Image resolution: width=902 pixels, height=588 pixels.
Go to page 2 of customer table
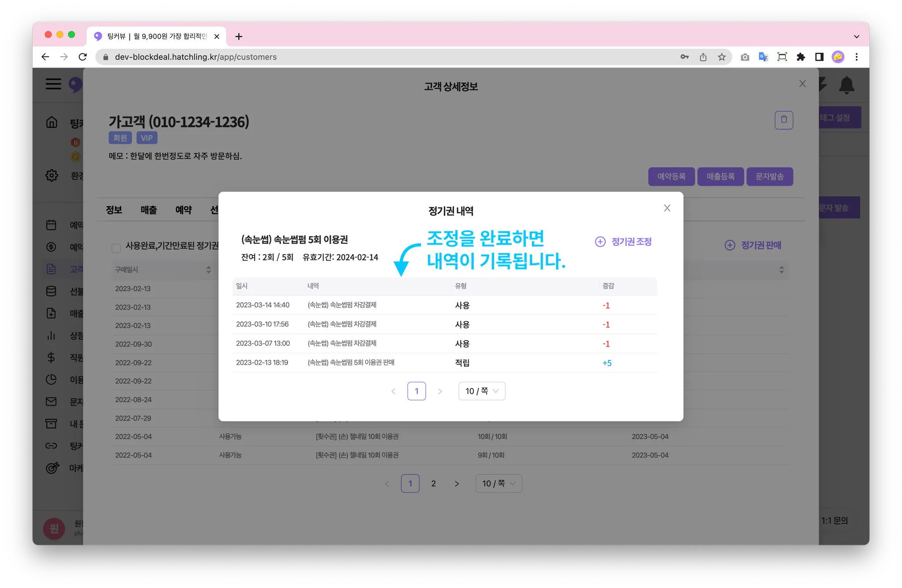433,484
